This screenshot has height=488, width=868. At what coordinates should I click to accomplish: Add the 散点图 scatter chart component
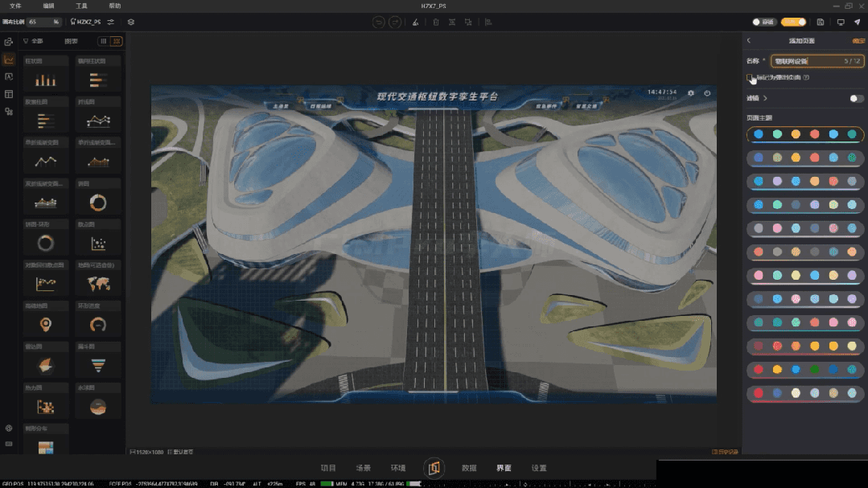98,239
